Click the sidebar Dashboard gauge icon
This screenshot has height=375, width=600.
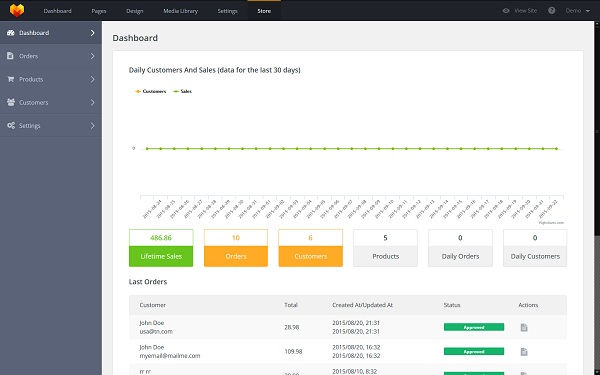point(11,33)
